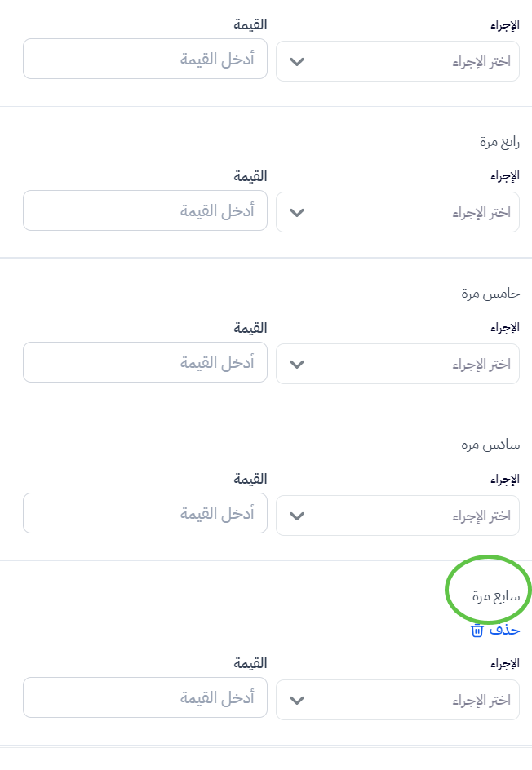
Task: Click the القيمة label in خامس مرة section
Action: click(x=250, y=328)
